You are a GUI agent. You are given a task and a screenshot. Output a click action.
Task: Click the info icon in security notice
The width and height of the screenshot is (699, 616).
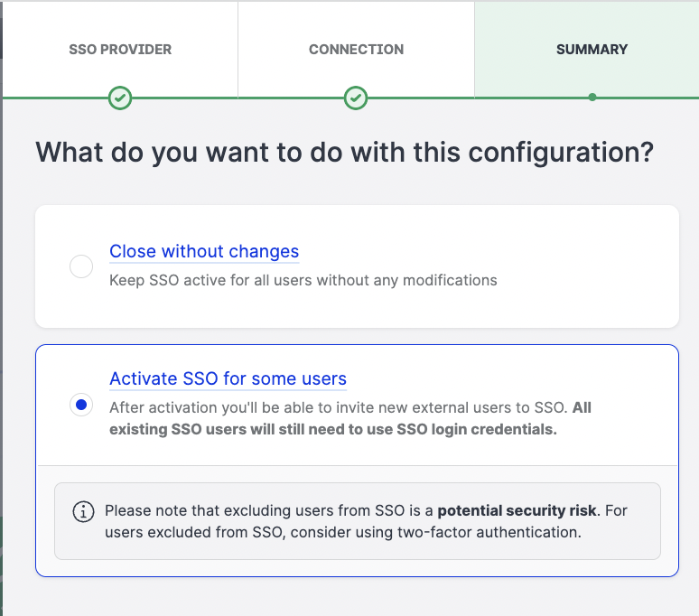tap(83, 511)
